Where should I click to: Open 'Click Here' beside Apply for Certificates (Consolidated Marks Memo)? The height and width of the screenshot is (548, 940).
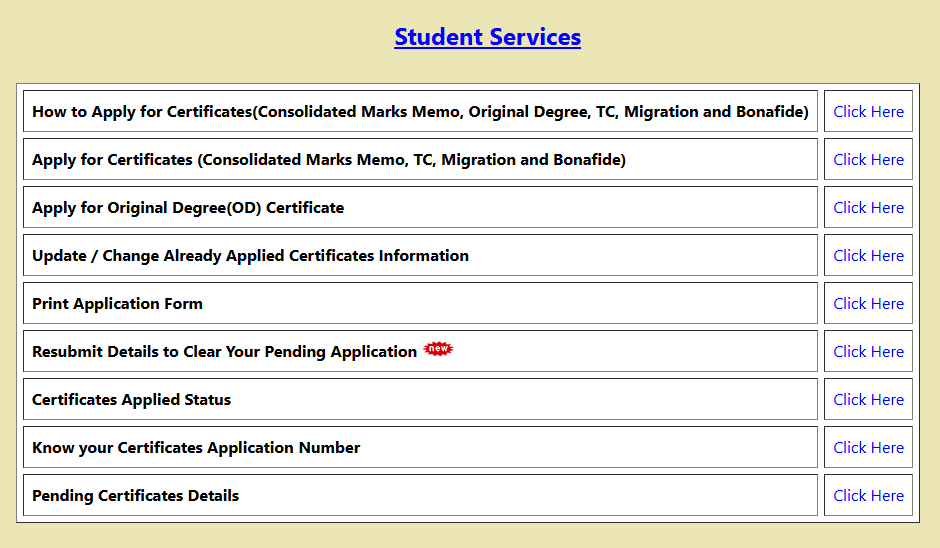pyautogui.click(x=868, y=160)
